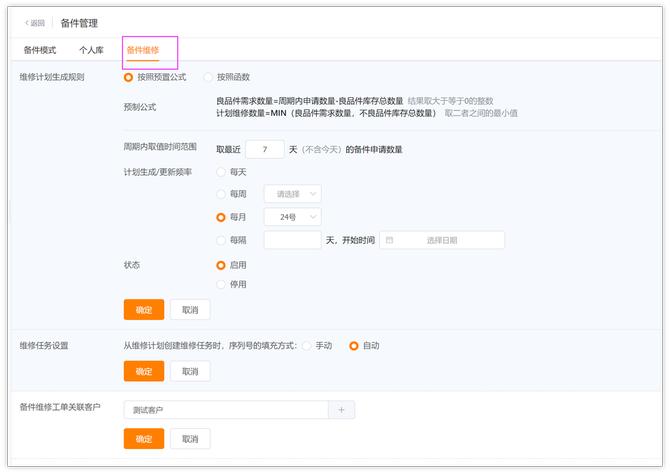Choose the 按照函数 radio option
The height and width of the screenshot is (474, 670).
pos(208,77)
